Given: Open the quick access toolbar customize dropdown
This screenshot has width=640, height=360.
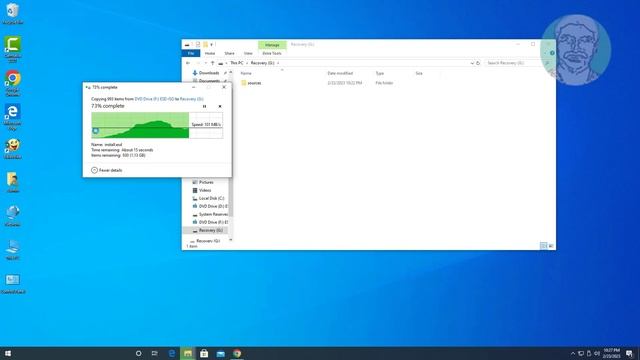Looking at the screenshot, I should [211, 44].
